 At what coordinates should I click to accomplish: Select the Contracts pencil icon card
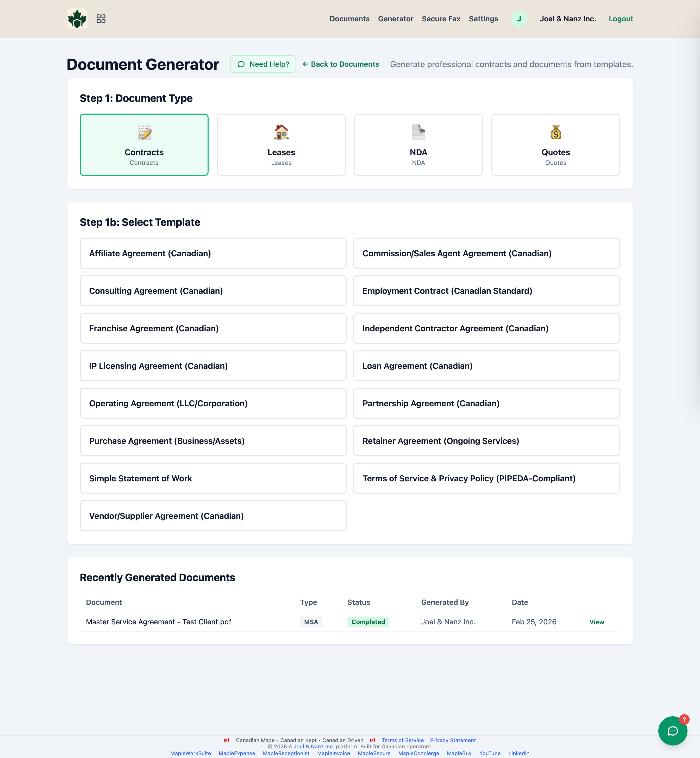(144, 145)
